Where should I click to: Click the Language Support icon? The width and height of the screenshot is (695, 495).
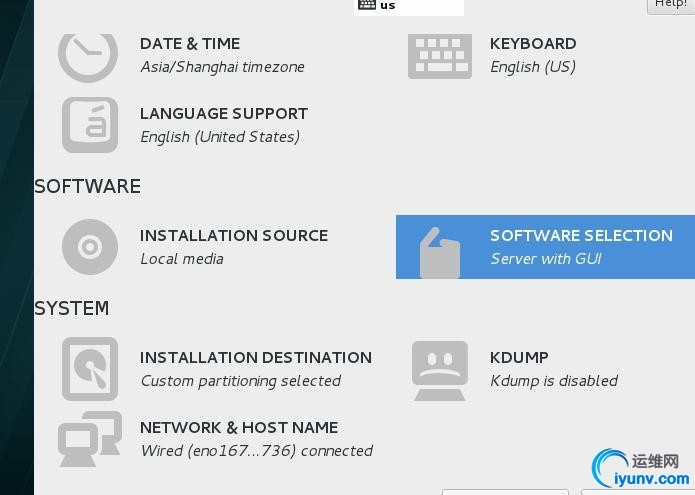tap(90, 125)
